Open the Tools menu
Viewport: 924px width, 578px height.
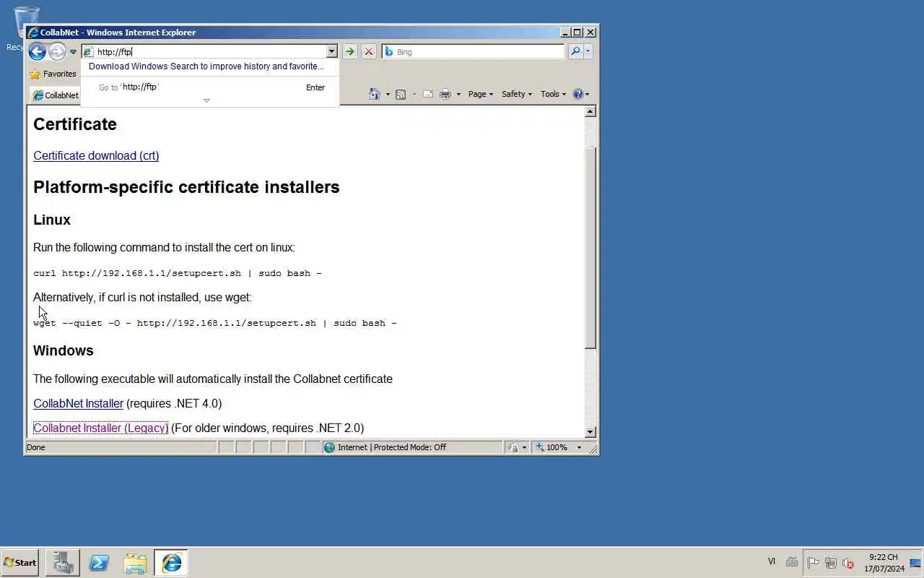554,94
